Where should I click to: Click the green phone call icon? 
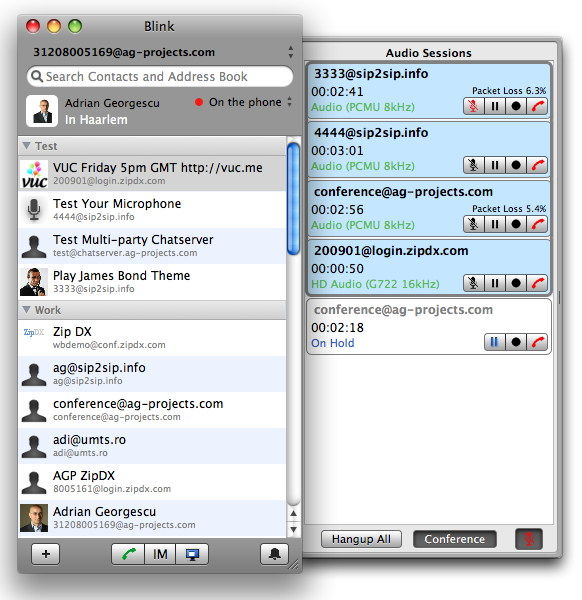pos(128,554)
